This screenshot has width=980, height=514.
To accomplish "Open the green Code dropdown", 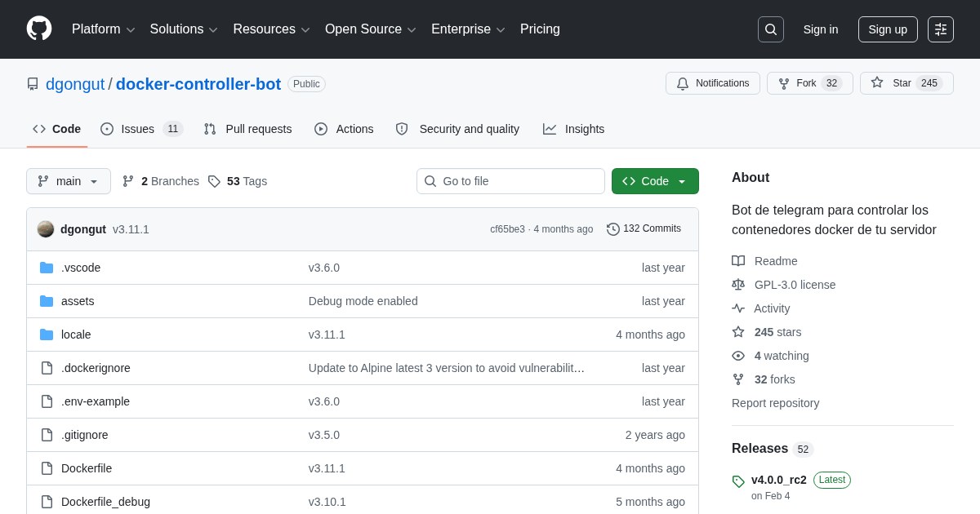I will pos(655,181).
